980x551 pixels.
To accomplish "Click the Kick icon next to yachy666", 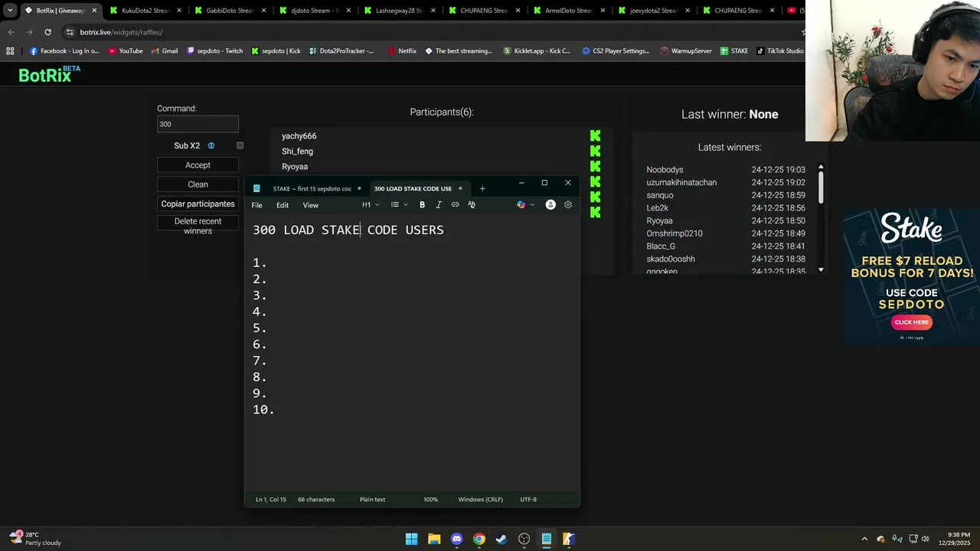I will click(596, 136).
